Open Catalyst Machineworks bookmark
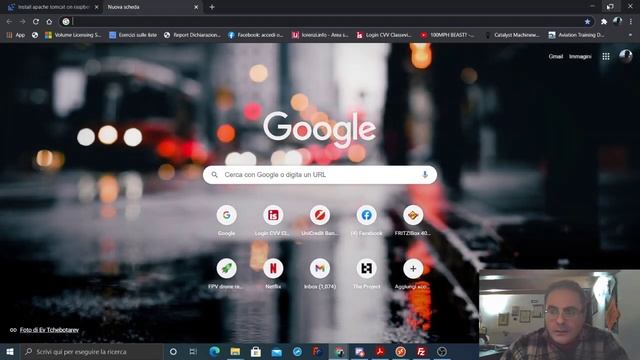 point(512,35)
